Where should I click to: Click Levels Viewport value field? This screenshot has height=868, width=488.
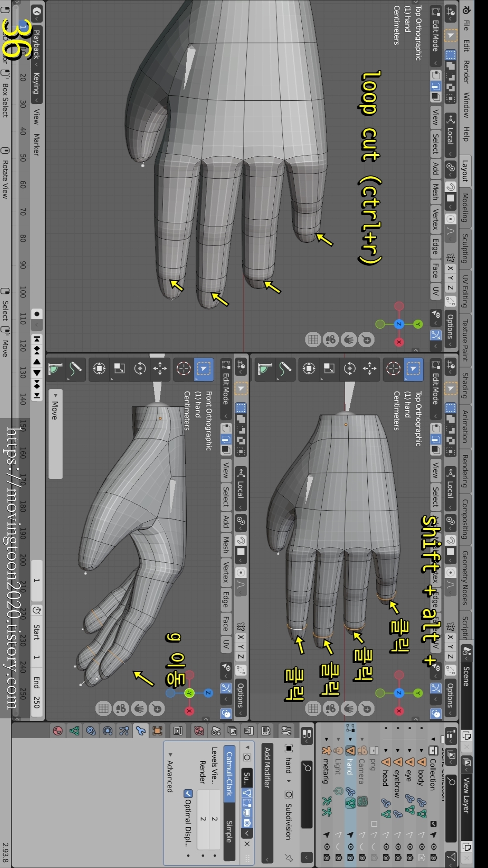[x=215, y=819]
